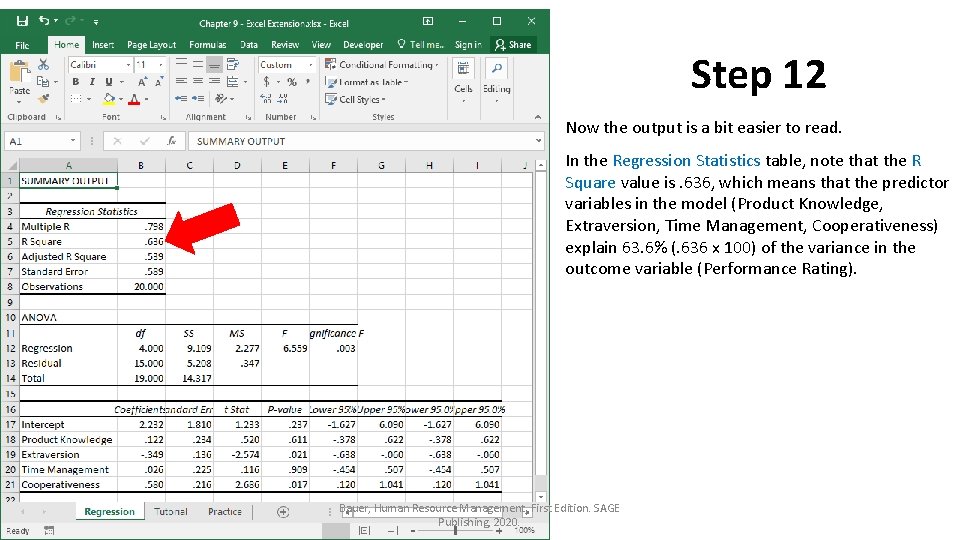Apply yellow fill color bucket
The image size is (960, 540).
pyautogui.click(x=109, y=99)
